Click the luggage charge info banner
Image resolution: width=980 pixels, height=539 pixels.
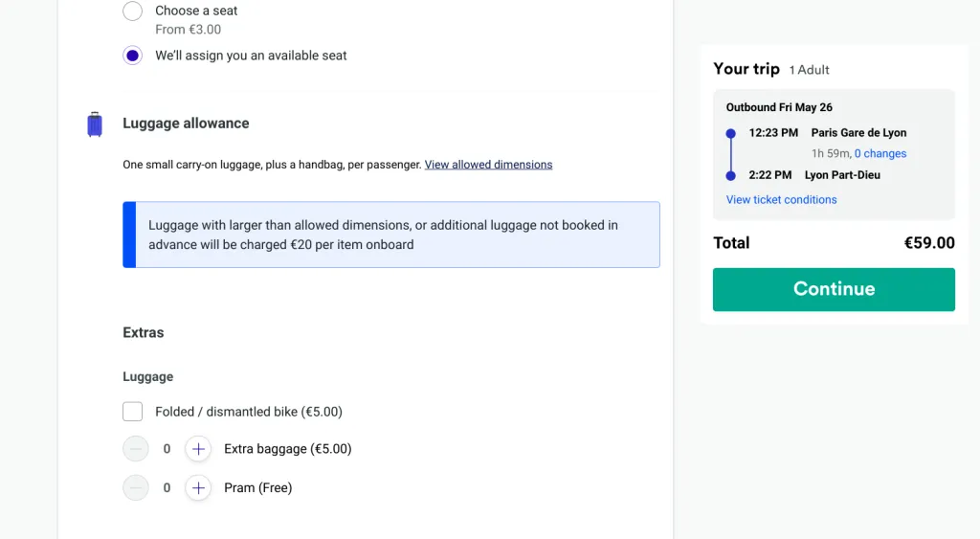391,235
